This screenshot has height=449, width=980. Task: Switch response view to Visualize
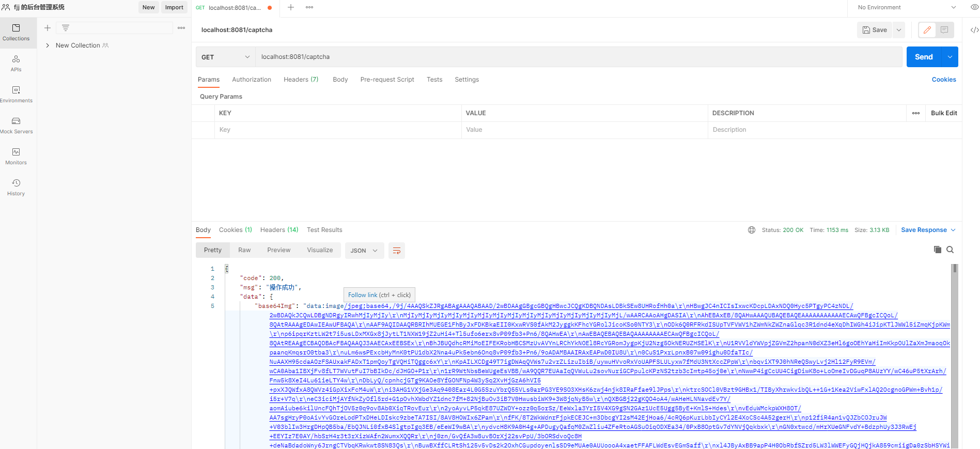coord(320,250)
